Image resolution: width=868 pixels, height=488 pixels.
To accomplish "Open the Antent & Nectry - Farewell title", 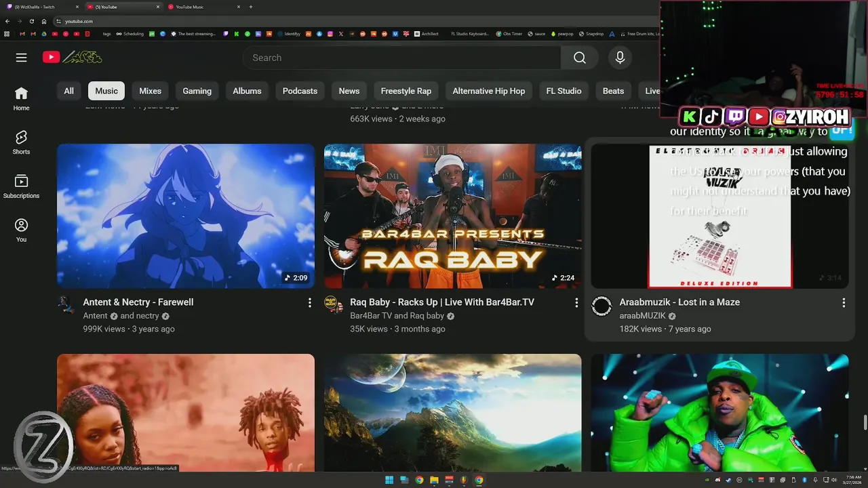I will point(138,302).
